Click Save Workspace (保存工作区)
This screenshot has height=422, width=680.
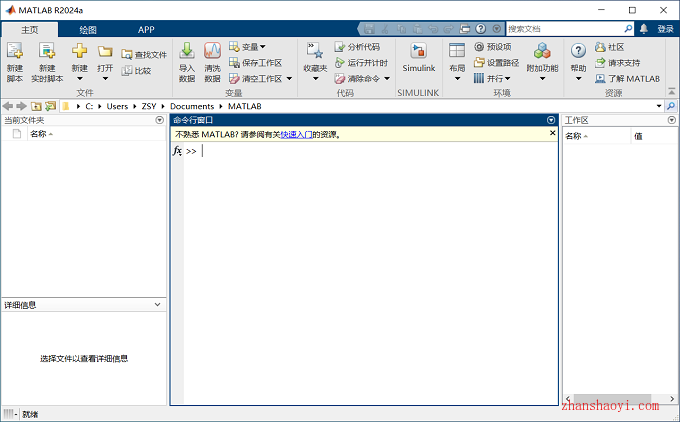point(255,63)
